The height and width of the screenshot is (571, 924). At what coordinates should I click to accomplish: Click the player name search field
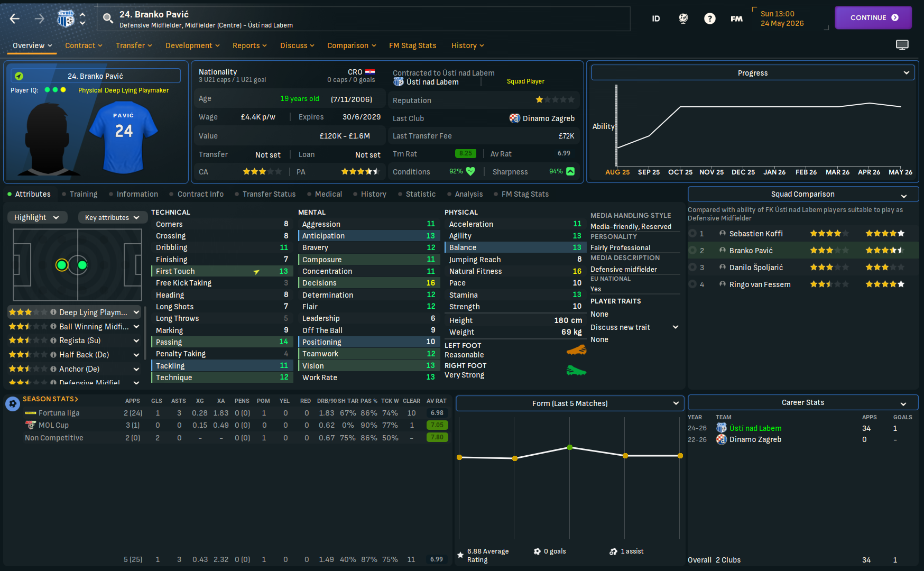coord(364,19)
